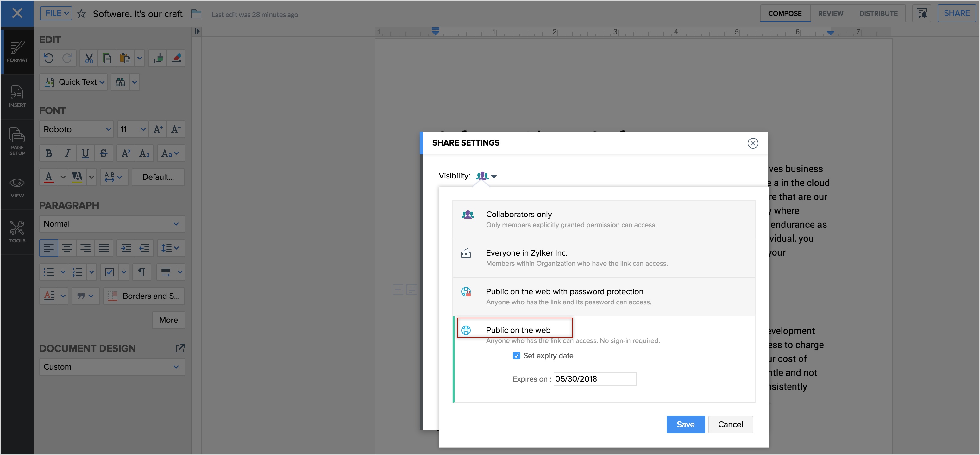This screenshot has width=980, height=455.
Task: Toggle Bold formatting
Action: point(49,153)
